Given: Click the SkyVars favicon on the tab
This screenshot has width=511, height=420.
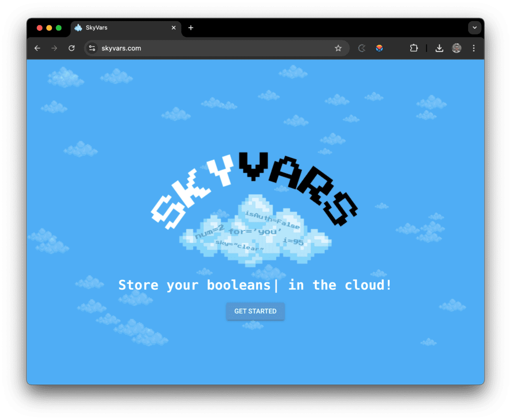Looking at the screenshot, I should click(79, 27).
